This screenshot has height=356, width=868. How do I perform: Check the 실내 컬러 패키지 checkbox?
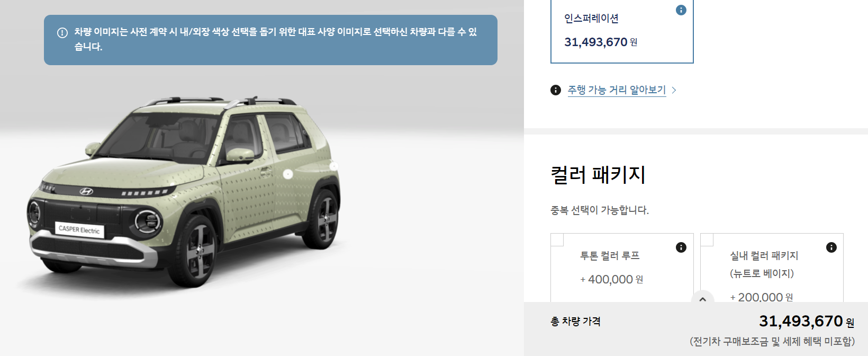(x=707, y=240)
